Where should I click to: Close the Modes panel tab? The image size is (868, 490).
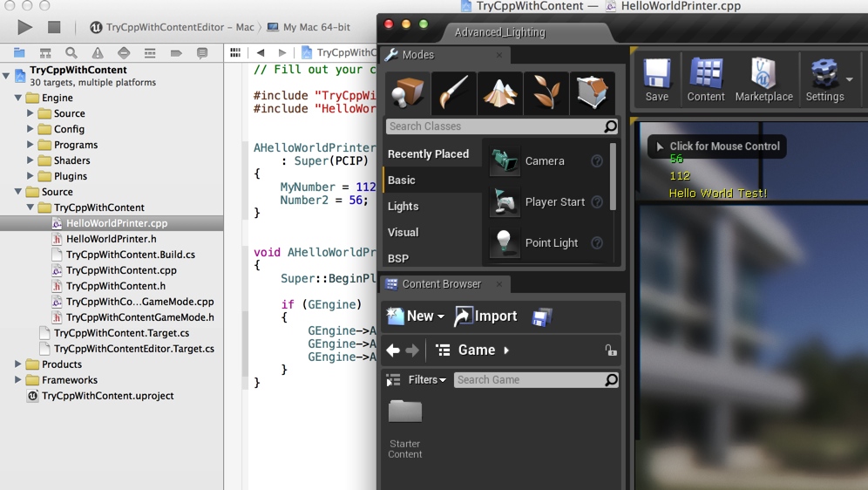click(499, 55)
